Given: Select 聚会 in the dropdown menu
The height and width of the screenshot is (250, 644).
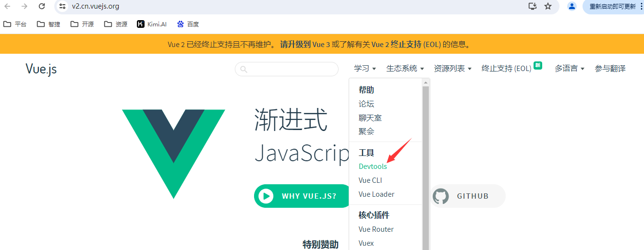Looking at the screenshot, I should tap(366, 131).
